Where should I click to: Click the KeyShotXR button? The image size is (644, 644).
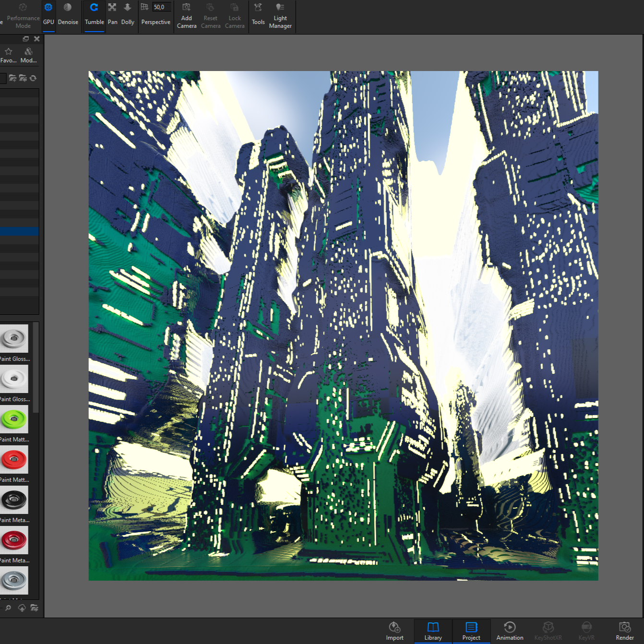[x=548, y=631]
